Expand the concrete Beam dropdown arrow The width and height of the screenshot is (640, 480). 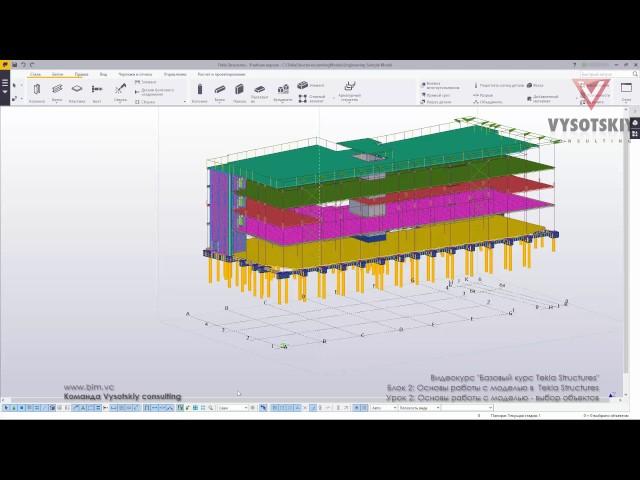point(220,103)
